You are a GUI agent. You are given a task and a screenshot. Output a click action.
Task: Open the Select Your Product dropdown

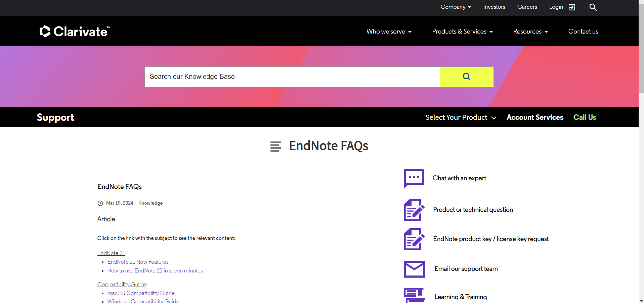click(x=461, y=117)
